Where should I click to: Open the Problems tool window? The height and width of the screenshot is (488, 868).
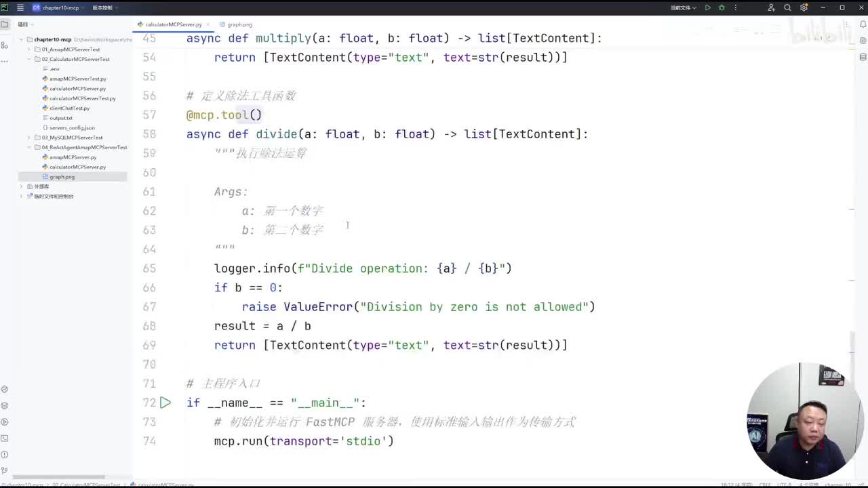click(5, 454)
